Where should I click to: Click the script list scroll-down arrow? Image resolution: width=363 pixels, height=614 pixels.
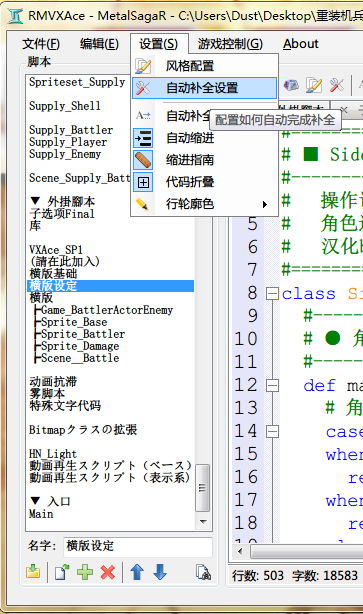(203, 521)
